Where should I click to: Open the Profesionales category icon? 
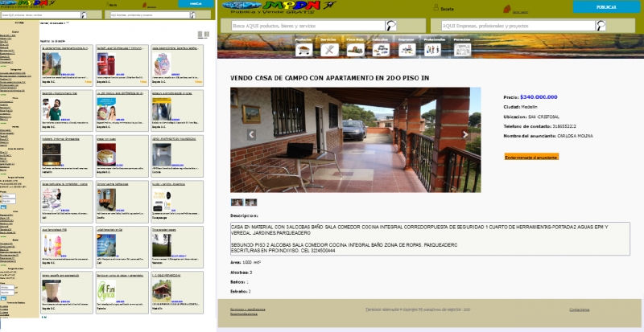point(432,50)
